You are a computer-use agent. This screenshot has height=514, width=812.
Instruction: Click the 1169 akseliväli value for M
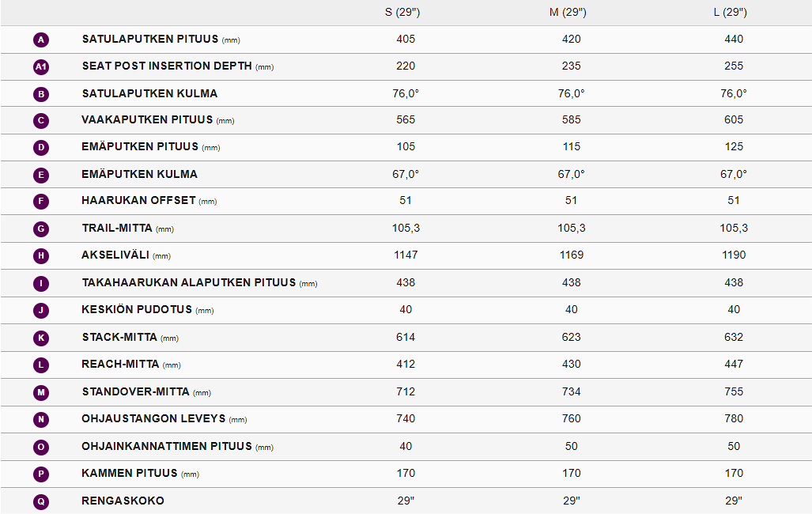tap(571, 255)
